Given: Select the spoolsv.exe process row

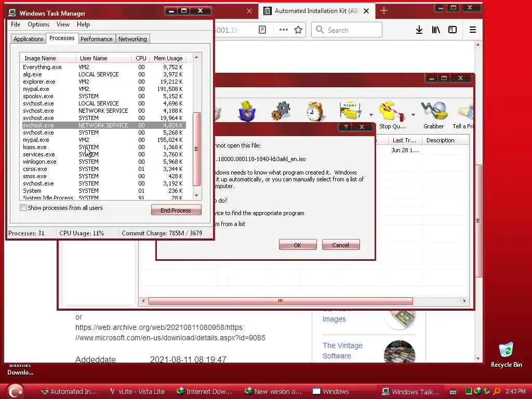Looking at the screenshot, I should 104,96.
